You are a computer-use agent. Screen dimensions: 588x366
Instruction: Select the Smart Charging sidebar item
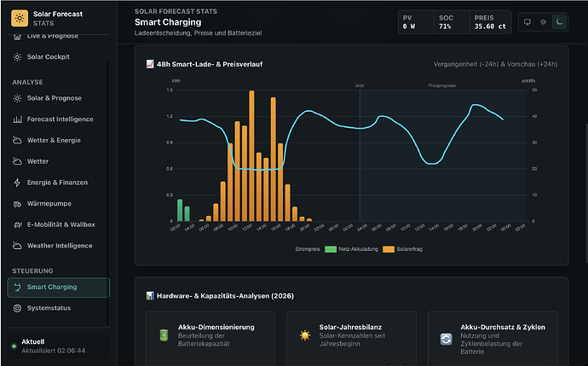(x=59, y=288)
